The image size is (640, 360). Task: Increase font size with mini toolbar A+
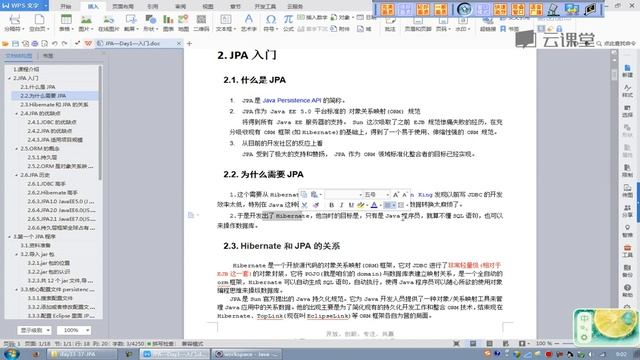[396, 195]
